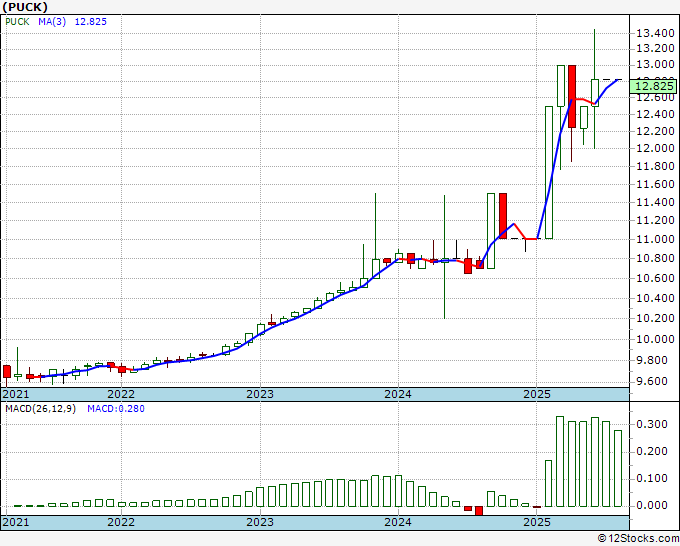680x546 pixels.
Task: Click the MACD:0.280 value label
Action: (x=116, y=409)
